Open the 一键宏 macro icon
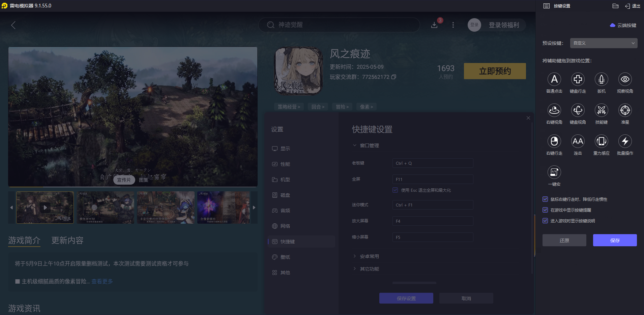The image size is (644, 315). [554, 172]
